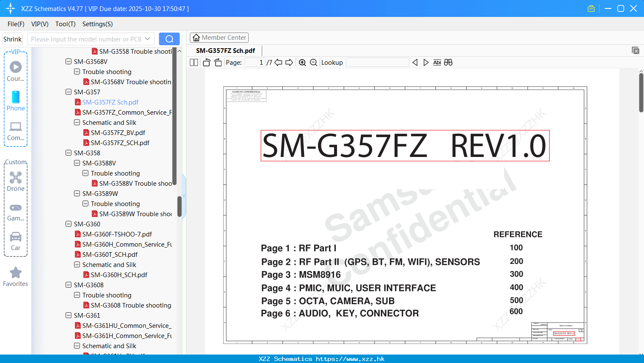Screen dimensions: 644x363
Task: Collapse the SM-G3588V node
Action: 77,163
